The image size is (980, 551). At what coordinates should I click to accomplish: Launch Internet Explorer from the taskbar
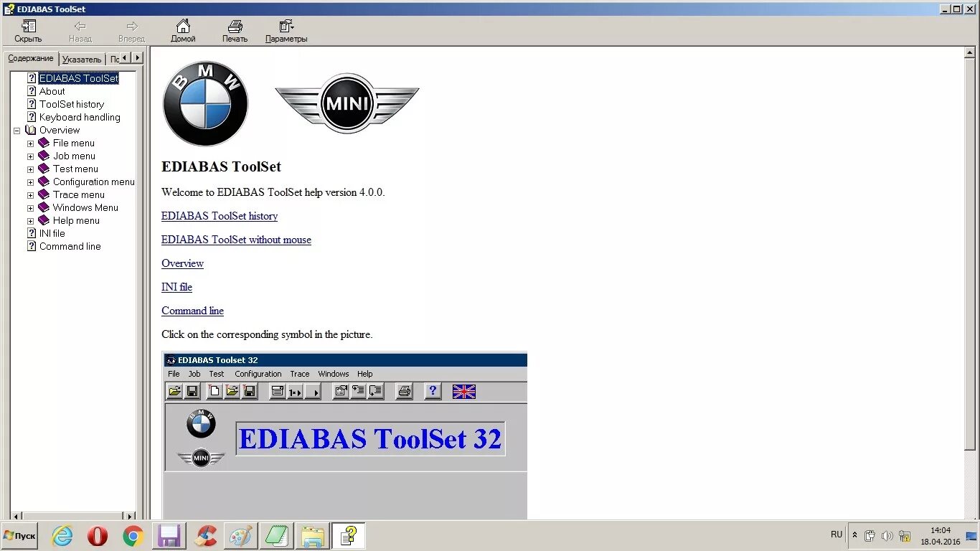pyautogui.click(x=62, y=535)
